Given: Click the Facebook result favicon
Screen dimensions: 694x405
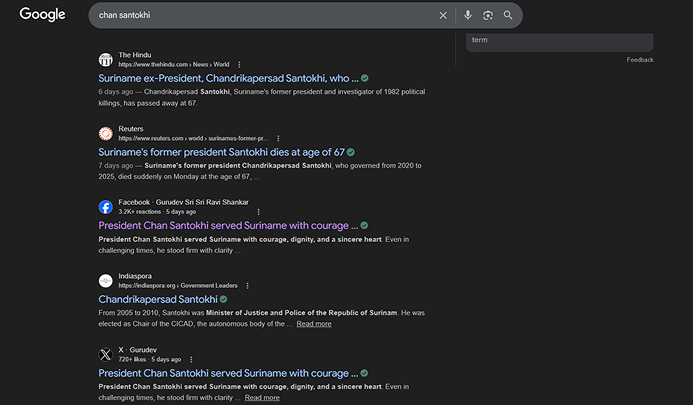Looking at the screenshot, I should tap(106, 207).
